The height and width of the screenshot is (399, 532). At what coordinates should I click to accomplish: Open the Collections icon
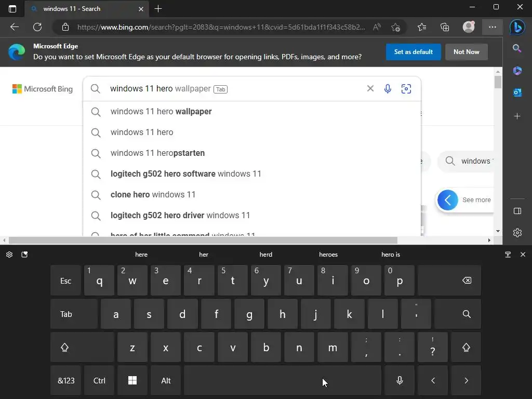click(x=445, y=27)
